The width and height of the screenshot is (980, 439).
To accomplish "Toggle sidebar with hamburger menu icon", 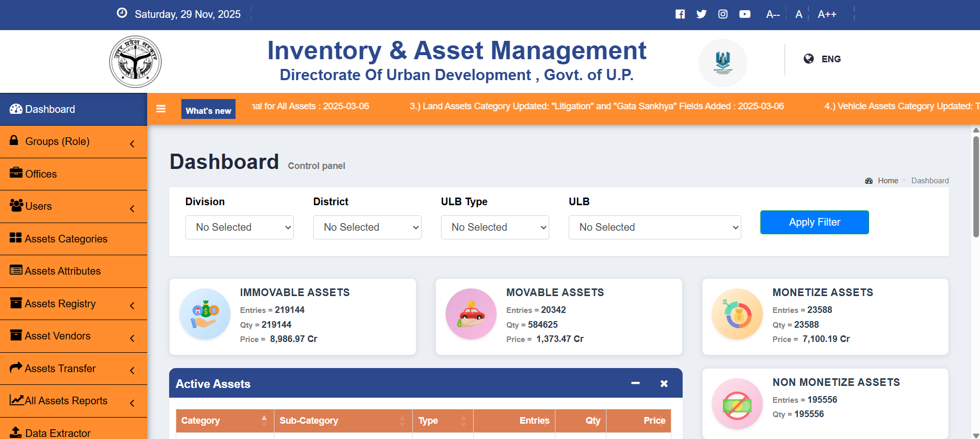I will pyautogui.click(x=161, y=109).
